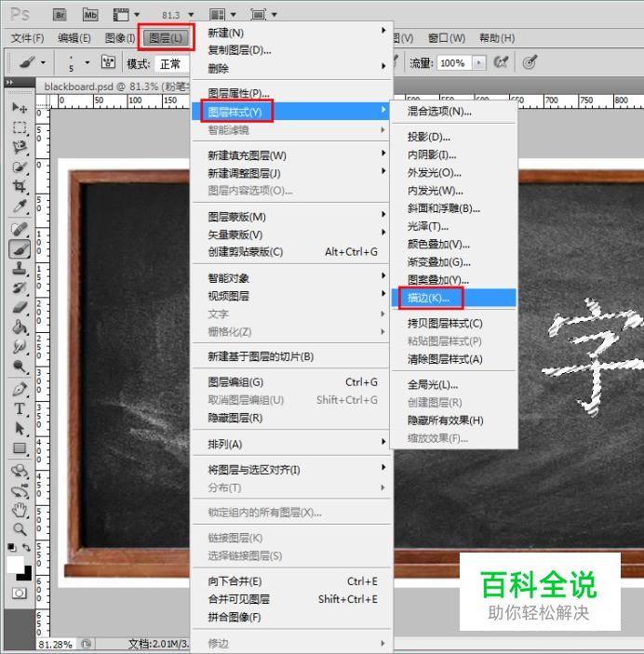
Task: Click 清除图层样式(A) entry
Action: point(453,359)
